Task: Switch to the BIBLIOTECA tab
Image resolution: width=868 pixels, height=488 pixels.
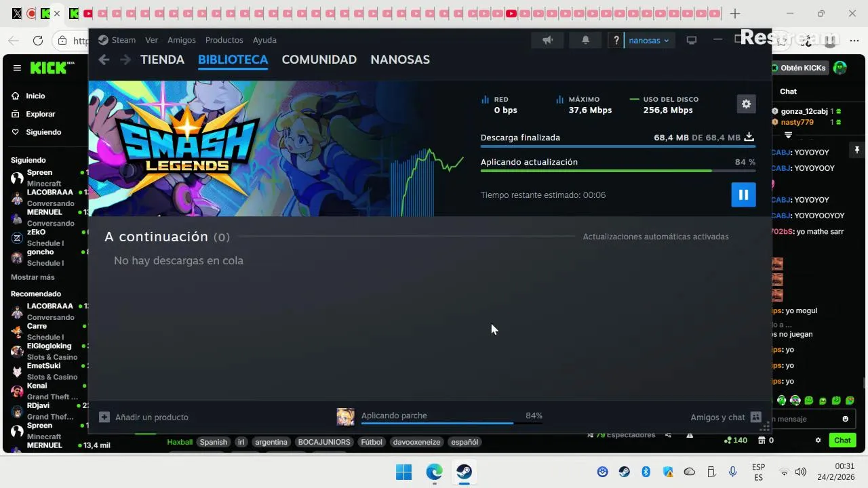Action: [x=233, y=60]
